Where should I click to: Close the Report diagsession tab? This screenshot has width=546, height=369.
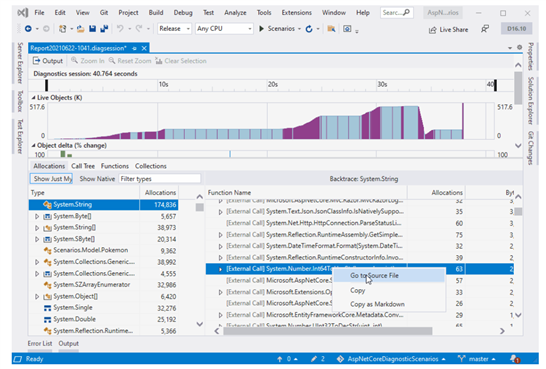[144, 48]
